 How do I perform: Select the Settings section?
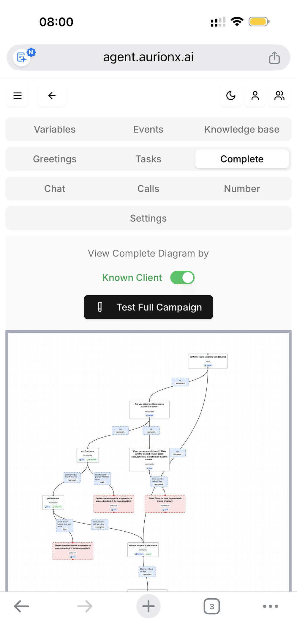coord(148,218)
